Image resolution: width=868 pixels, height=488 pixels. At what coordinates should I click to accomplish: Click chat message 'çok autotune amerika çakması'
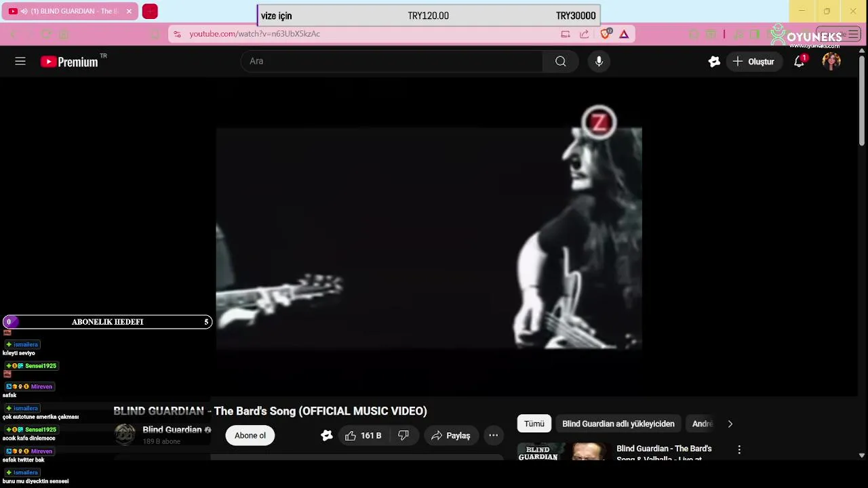(41, 417)
